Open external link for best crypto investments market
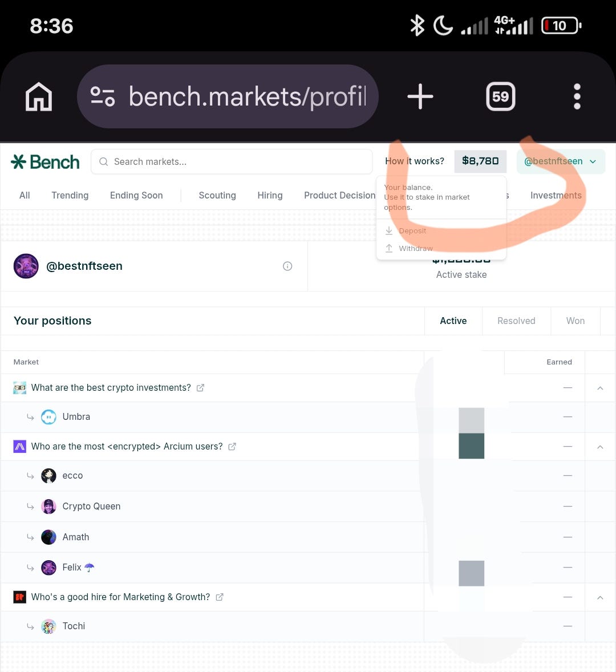The height and width of the screenshot is (672, 616). click(200, 388)
